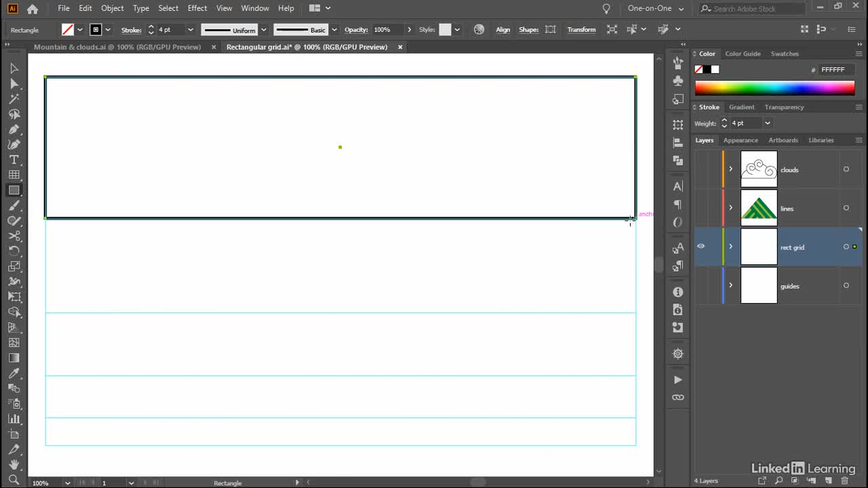
Task: Open the Align options link
Action: (x=502, y=30)
